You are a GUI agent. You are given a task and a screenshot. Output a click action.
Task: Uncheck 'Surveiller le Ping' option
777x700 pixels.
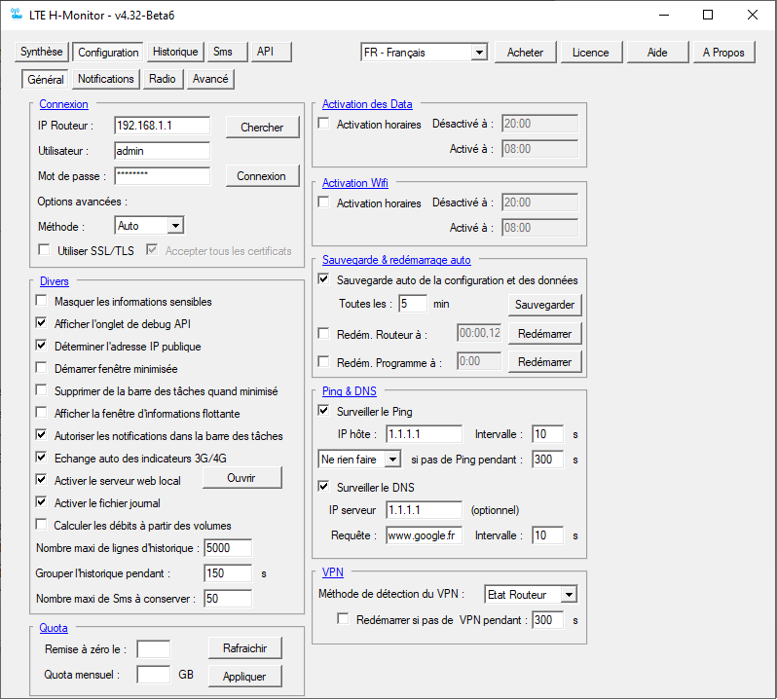pyautogui.click(x=324, y=411)
